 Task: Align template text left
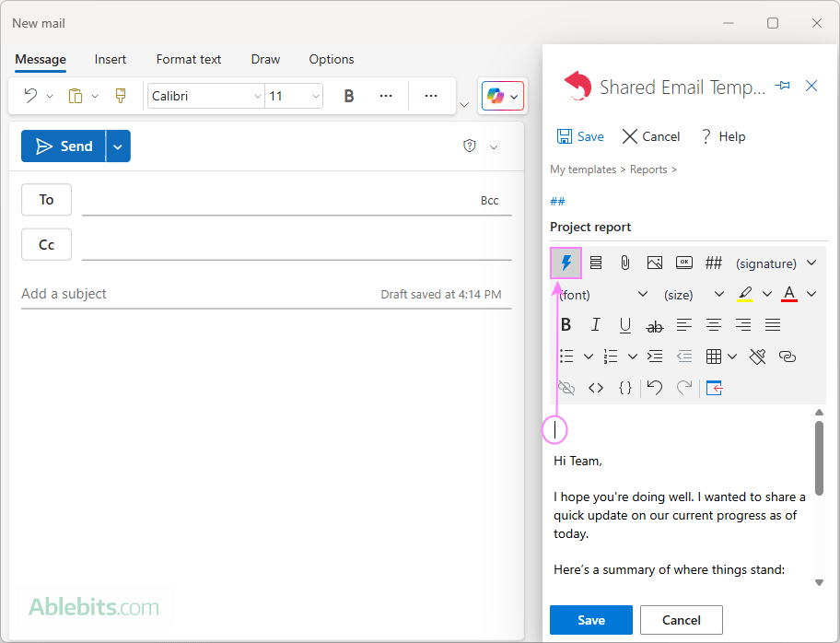click(x=684, y=324)
